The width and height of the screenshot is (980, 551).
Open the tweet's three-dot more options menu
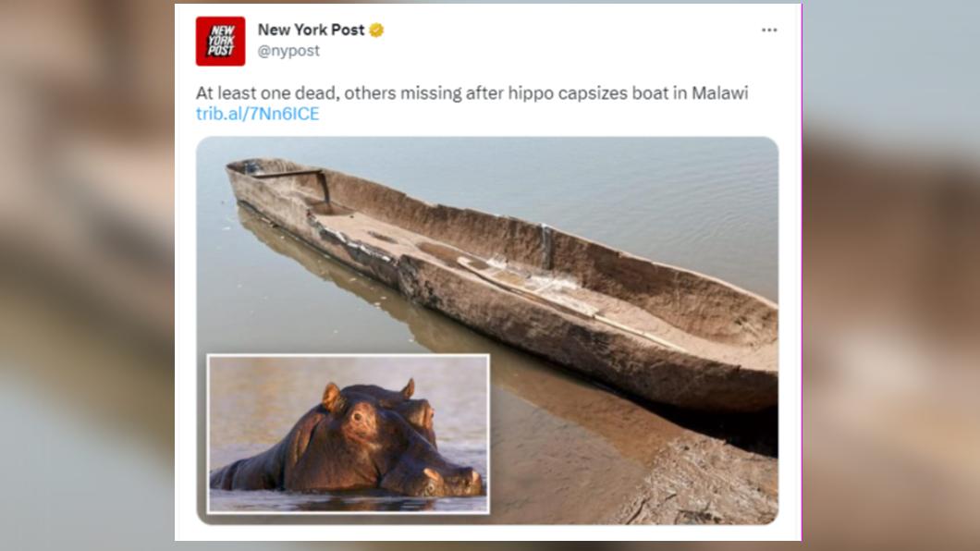[x=769, y=30]
